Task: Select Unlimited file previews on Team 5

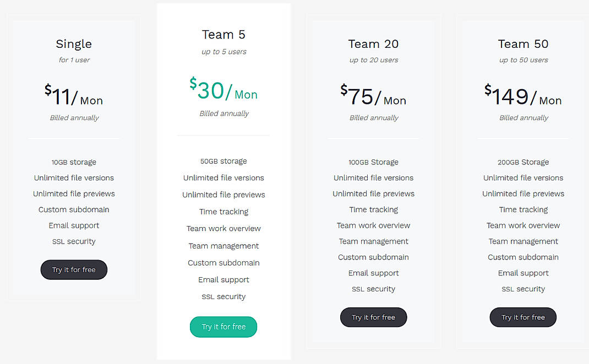Action: [223, 195]
